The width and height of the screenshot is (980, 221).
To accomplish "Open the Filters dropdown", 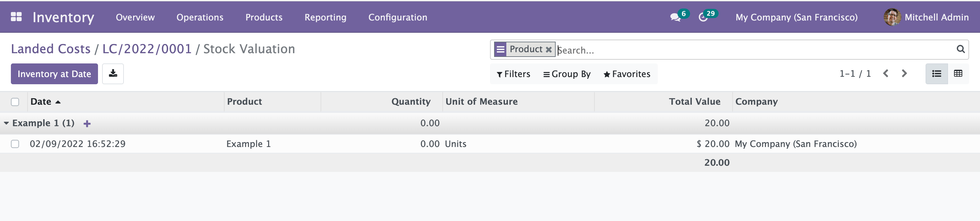I will (513, 74).
